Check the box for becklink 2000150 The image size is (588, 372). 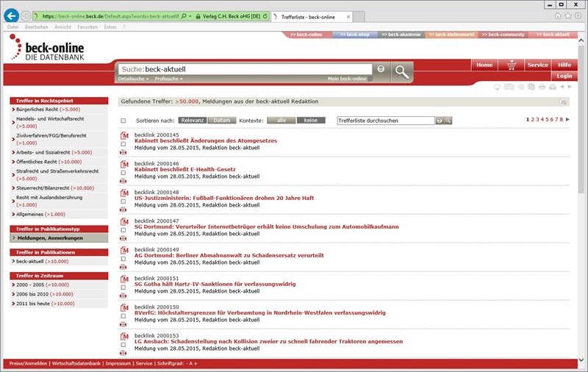[123, 316]
